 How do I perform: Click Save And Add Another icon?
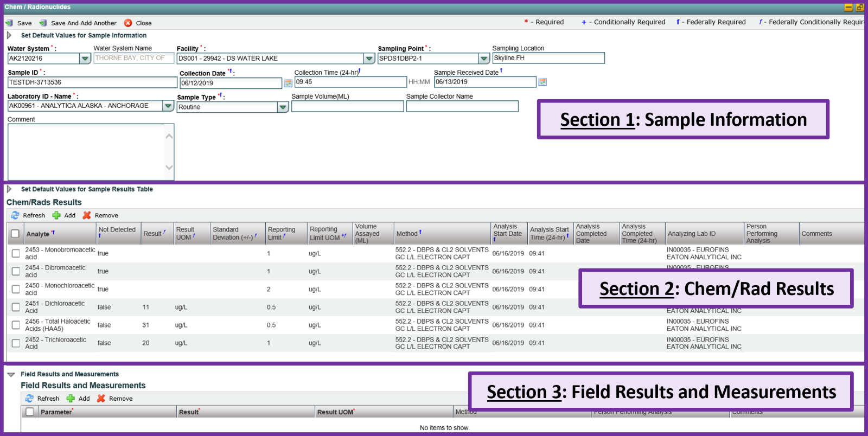pos(43,23)
